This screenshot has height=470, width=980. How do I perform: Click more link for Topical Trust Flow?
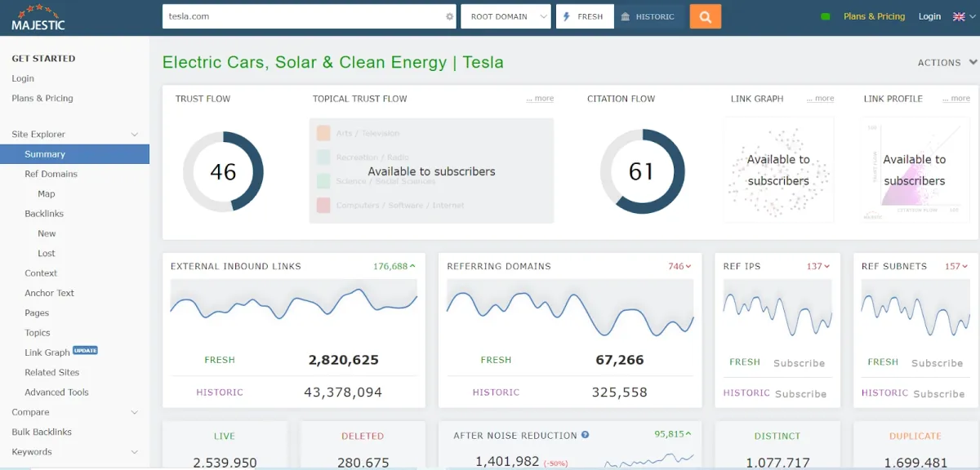point(540,99)
